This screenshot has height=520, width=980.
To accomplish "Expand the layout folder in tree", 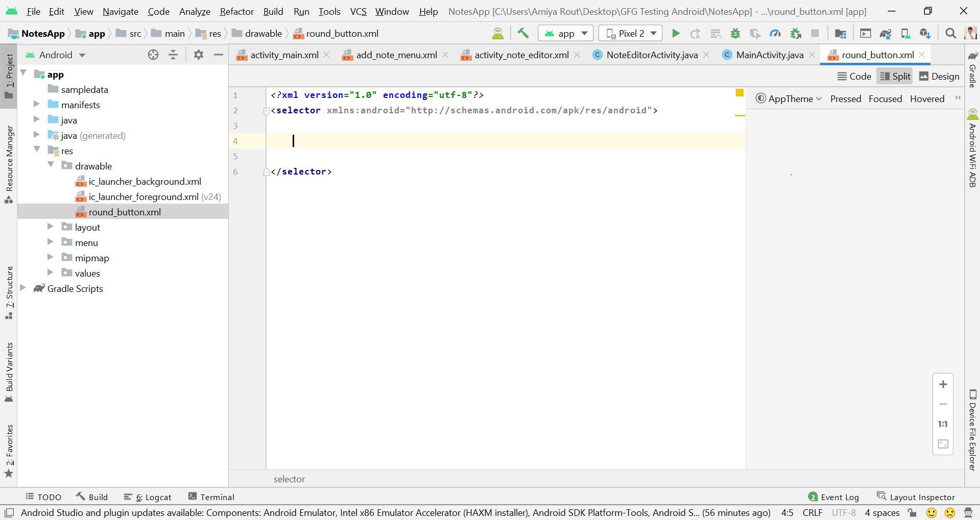I will pos(51,227).
